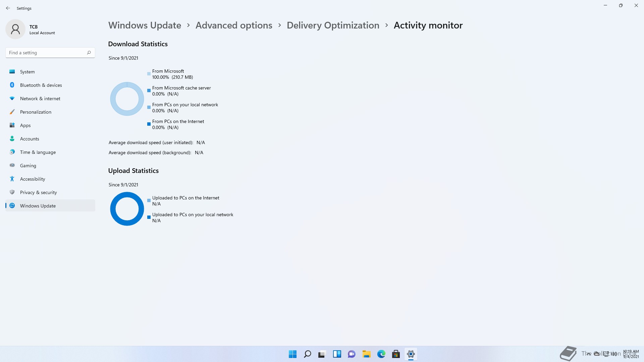Select Time & language in sidebar
The image size is (644, 362).
50,152
